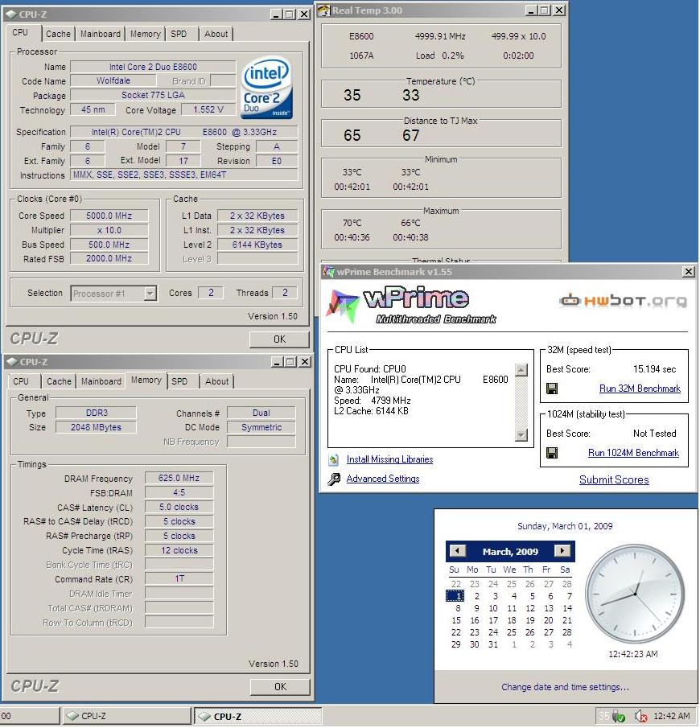
Task: Click the FSB:DRAM 4:5 value
Action: pyautogui.click(x=179, y=492)
